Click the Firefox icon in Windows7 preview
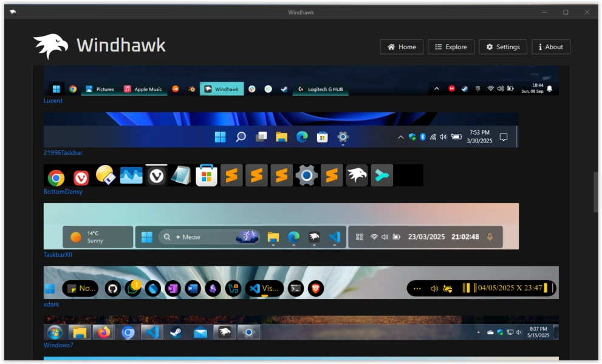This screenshot has height=364, width=602. [x=104, y=332]
